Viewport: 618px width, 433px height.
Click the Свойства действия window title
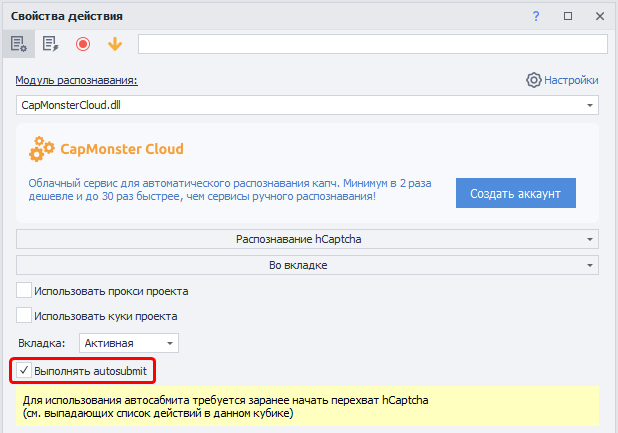pos(67,16)
